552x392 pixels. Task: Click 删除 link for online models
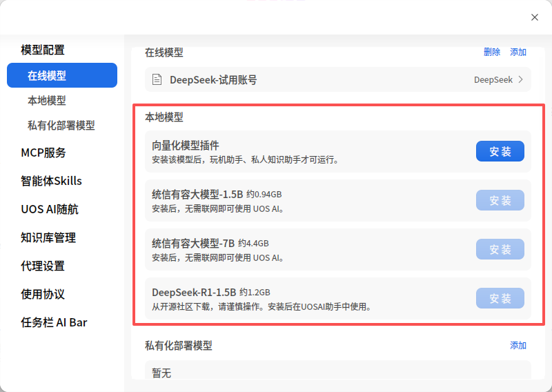click(x=492, y=52)
